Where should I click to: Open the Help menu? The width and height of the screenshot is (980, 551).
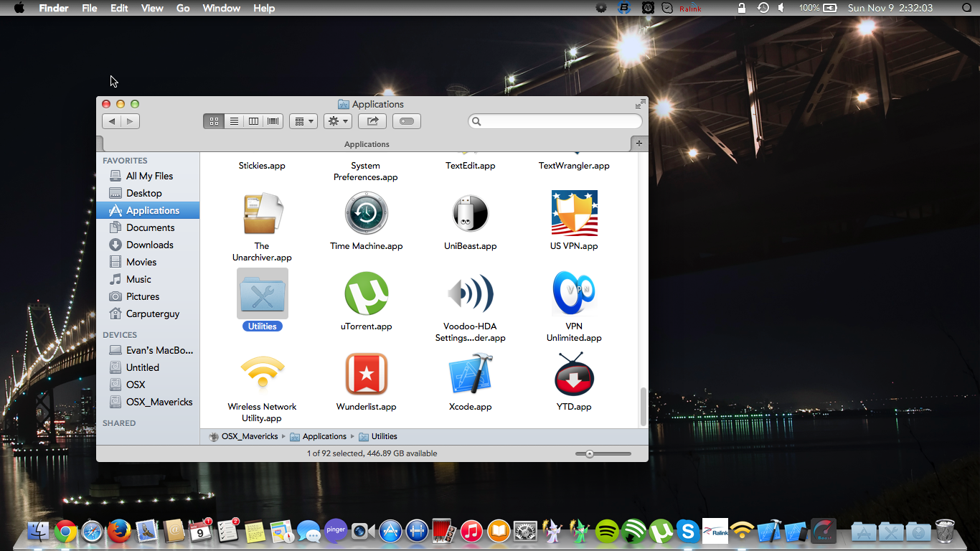[x=264, y=8]
